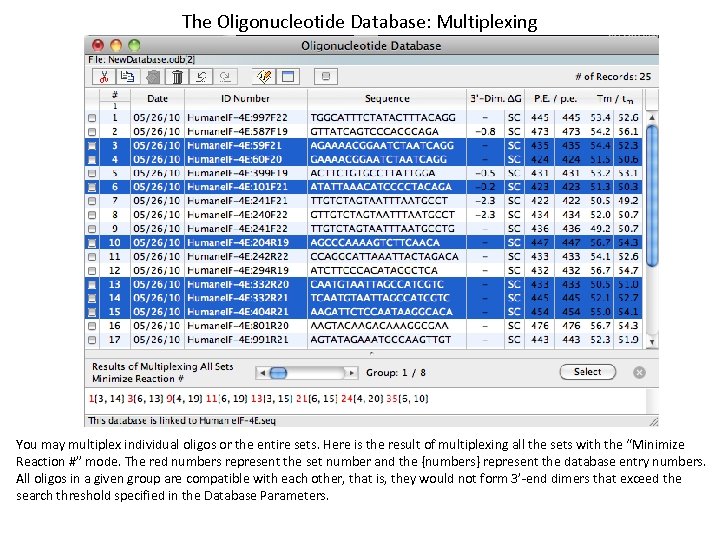Check the box for record 12
Viewport: 720px width, 540px height.
92,270
